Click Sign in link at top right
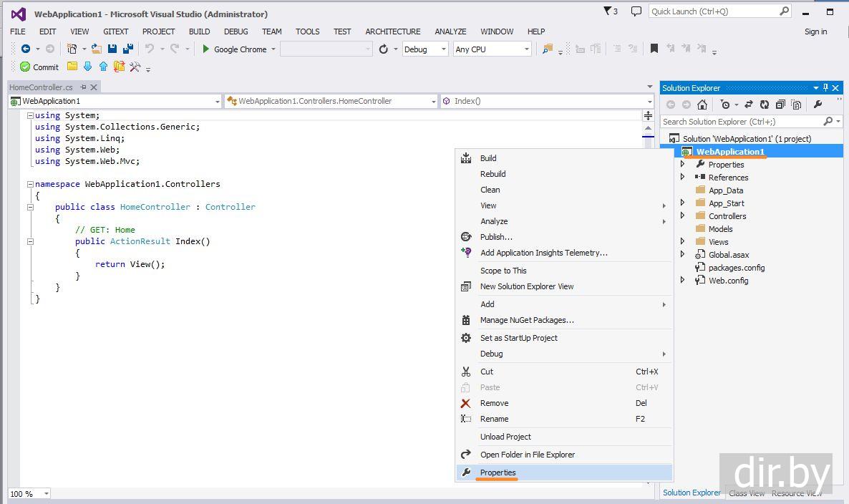Screen dimensions: 849x504 [815, 31]
